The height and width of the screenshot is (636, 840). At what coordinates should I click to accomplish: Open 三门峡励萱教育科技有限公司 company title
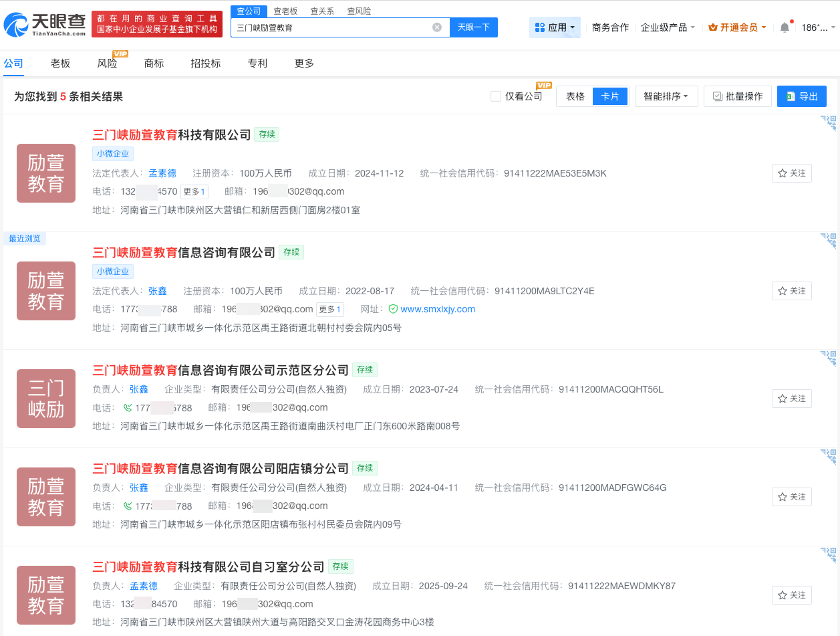(172, 134)
